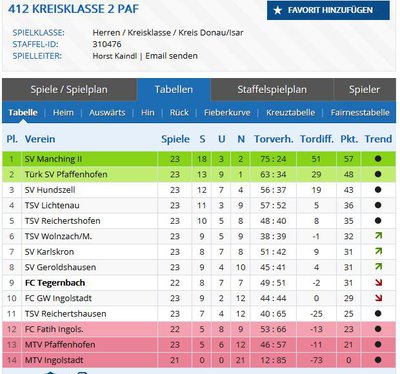Click the black trend dot for MTV Ingolstadt
400x374 pixels.
(x=378, y=360)
